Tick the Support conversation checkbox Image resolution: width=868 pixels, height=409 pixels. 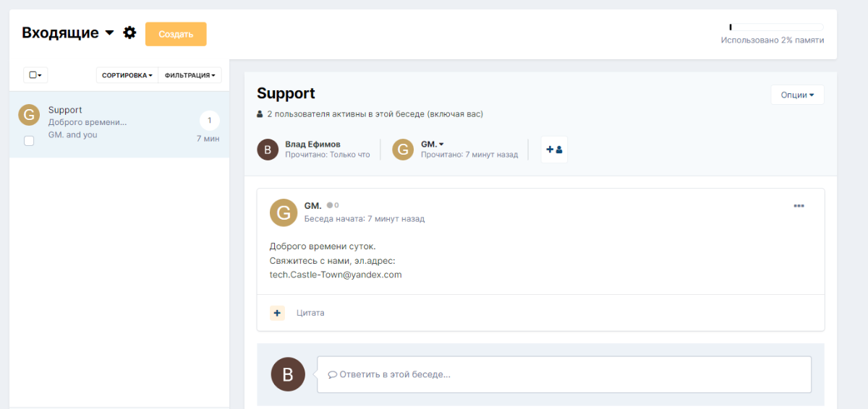point(29,141)
